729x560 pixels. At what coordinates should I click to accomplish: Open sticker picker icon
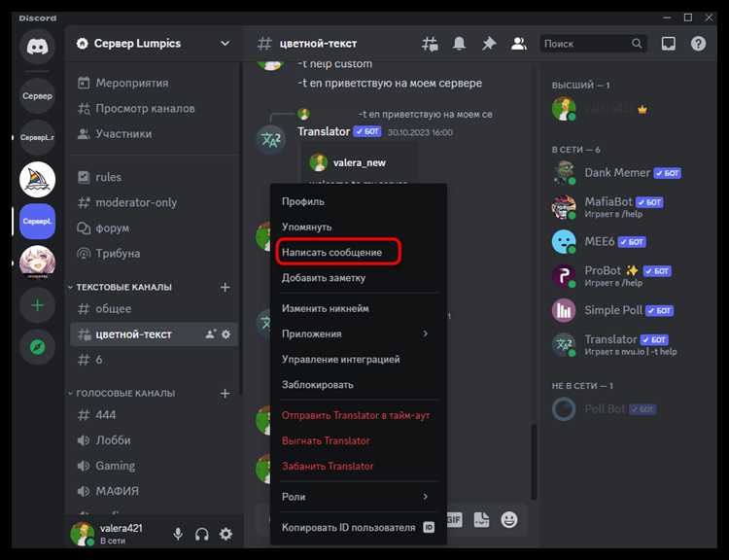point(481,519)
